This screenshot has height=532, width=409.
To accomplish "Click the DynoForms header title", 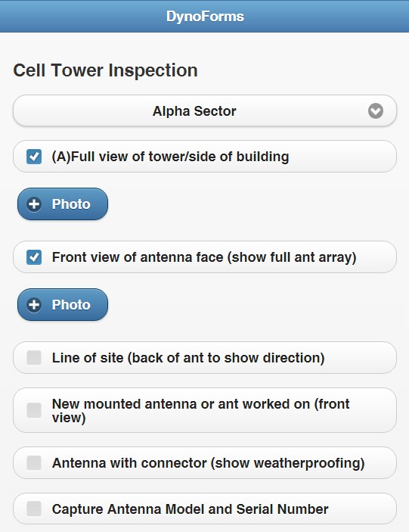I will point(205,17).
